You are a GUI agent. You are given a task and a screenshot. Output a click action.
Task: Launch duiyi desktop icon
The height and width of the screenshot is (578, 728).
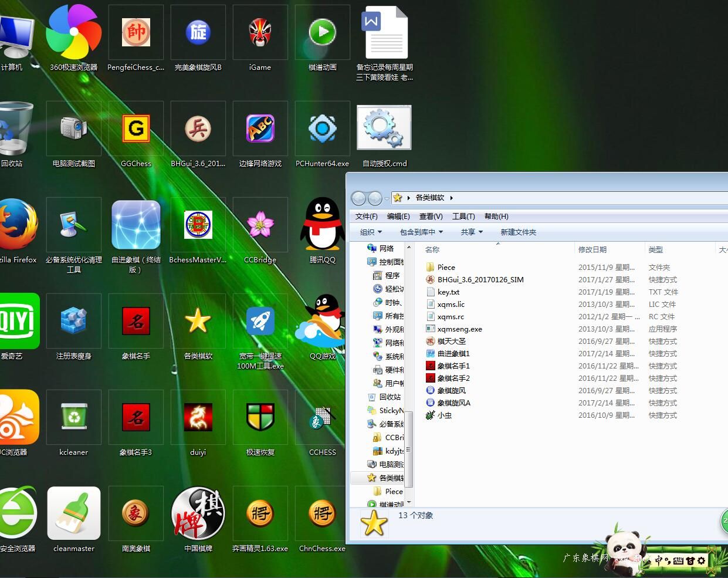198,424
